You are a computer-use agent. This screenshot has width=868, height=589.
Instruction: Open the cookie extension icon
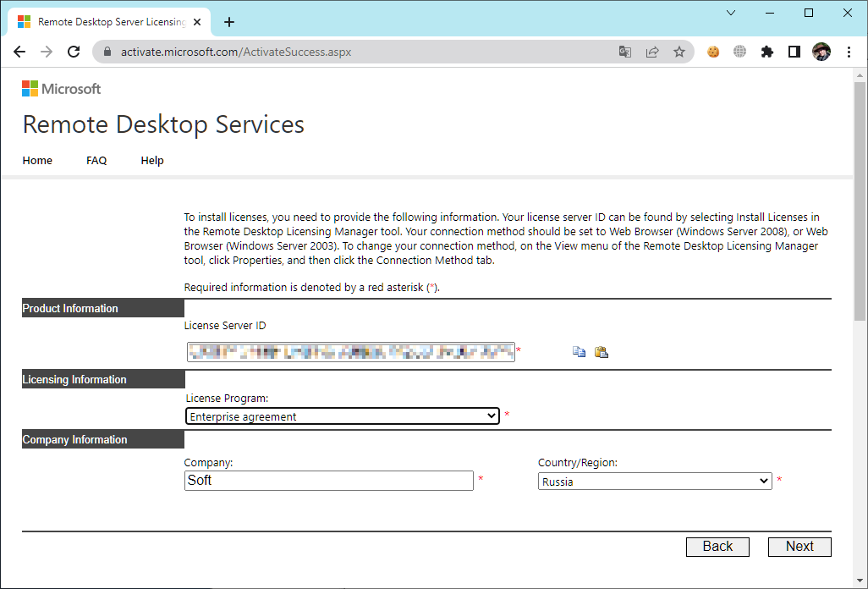(713, 52)
